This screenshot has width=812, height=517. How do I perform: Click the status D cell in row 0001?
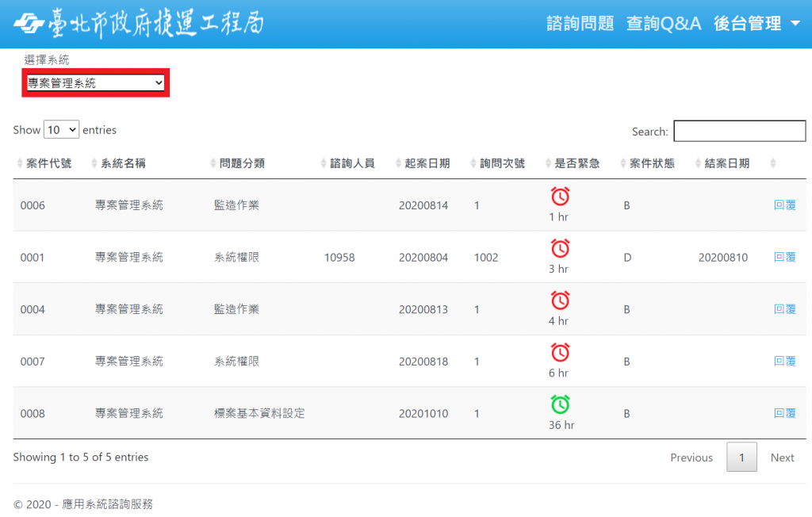point(627,258)
